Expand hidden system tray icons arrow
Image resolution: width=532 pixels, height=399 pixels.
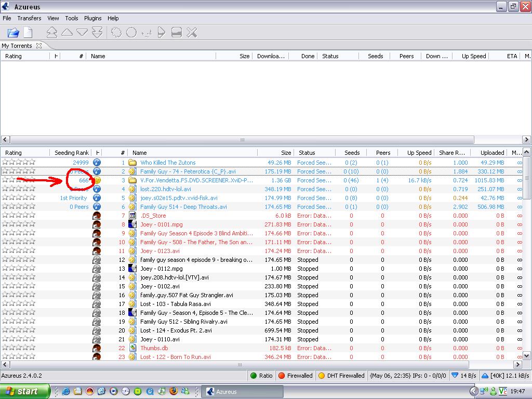pyautogui.click(x=474, y=391)
